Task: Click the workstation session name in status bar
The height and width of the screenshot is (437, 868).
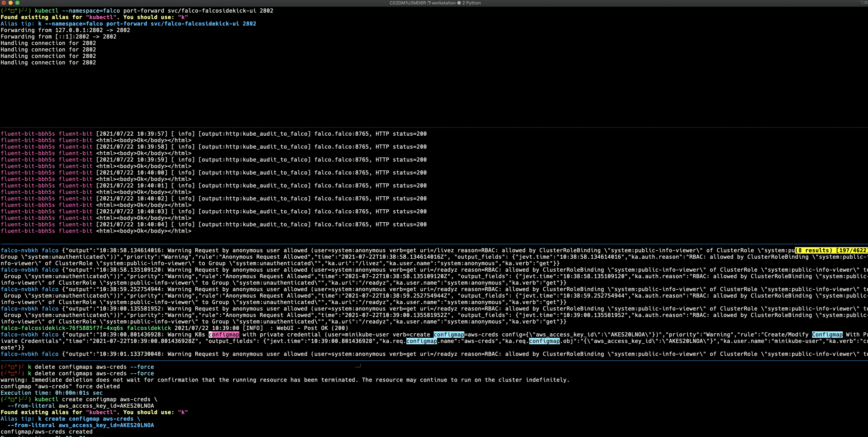Action: tap(444, 3)
